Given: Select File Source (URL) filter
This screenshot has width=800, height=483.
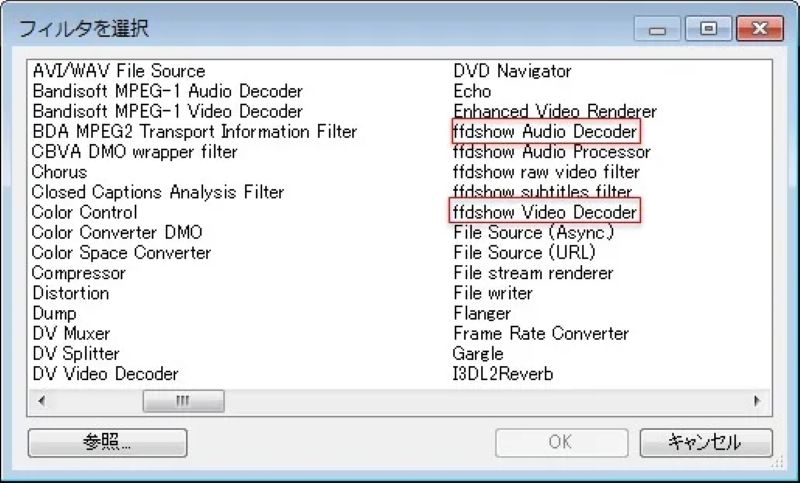Looking at the screenshot, I should (527, 253).
